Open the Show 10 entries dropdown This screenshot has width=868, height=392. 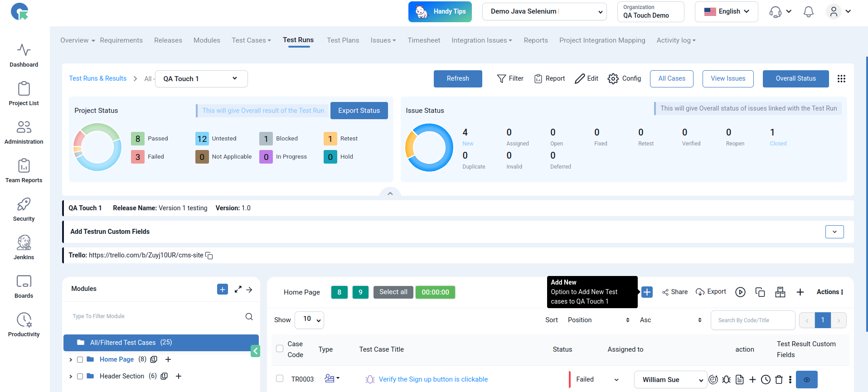[309, 320]
